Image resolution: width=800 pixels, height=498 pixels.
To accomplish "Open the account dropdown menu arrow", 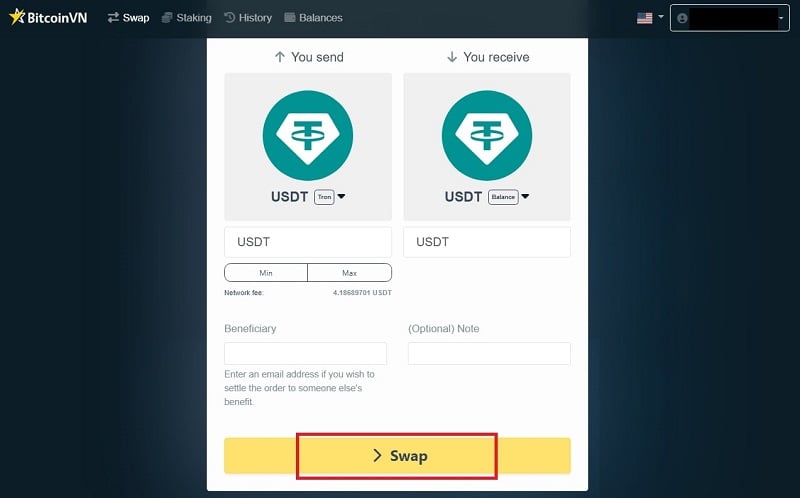I will [x=781, y=18].
